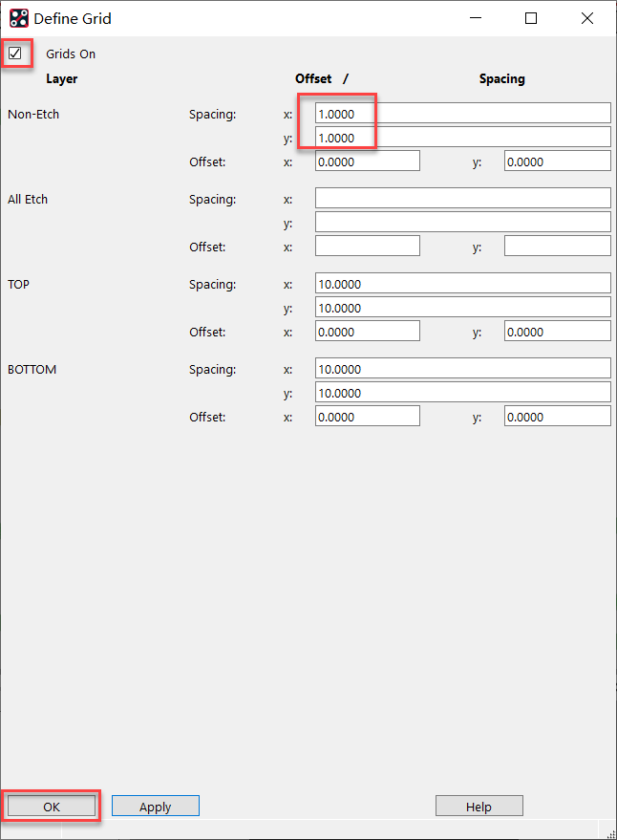This screenshot has height=840, width=617.
Task: Select the Non-Etch offset y field
Action: [557, 162]
